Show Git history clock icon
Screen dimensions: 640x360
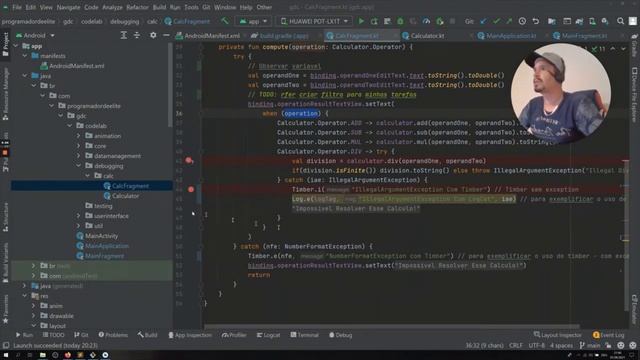522,21
